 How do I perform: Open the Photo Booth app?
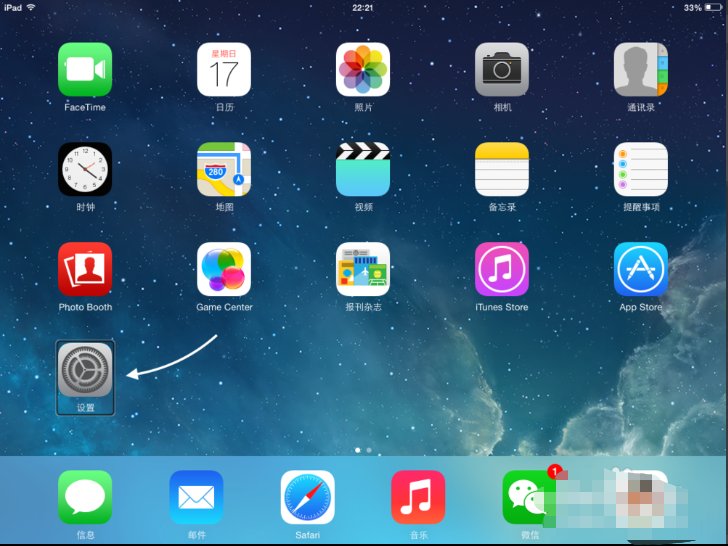click(85, 269)
